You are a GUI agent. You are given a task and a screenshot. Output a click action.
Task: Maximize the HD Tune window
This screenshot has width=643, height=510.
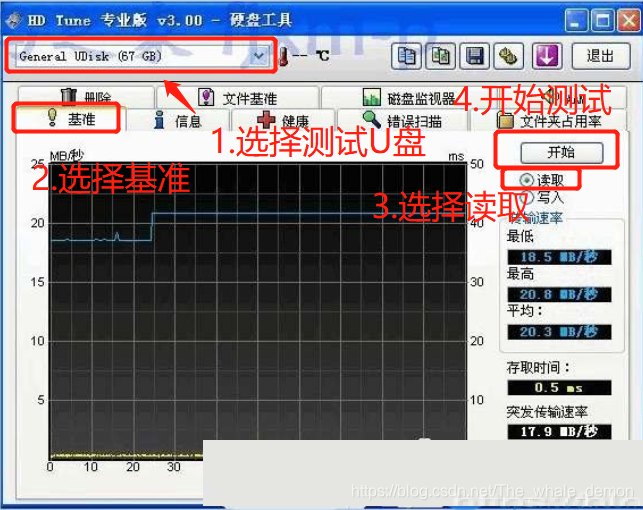tap(602, 20)
